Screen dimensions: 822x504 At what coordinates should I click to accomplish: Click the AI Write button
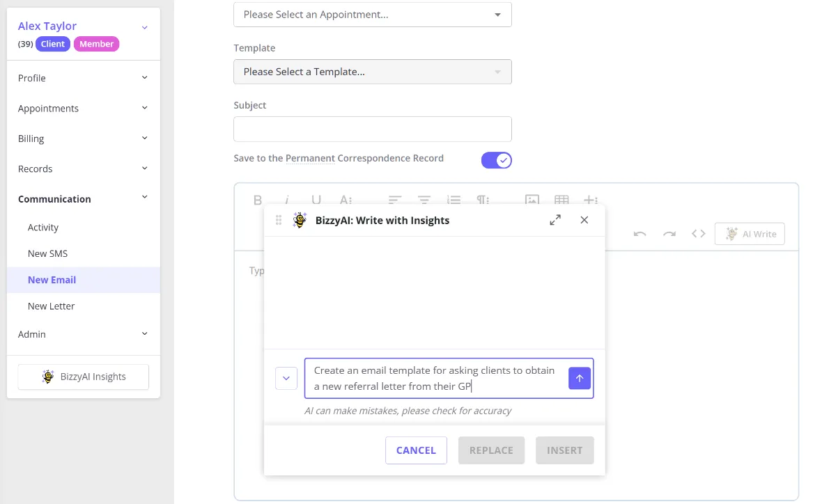click(x=750, y=234)
